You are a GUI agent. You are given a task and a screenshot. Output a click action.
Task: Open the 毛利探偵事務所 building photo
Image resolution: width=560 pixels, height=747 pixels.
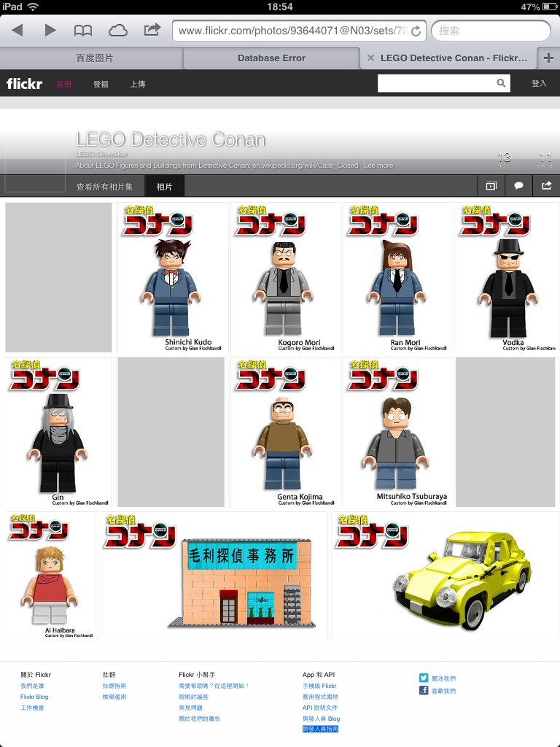pos(214,575)
